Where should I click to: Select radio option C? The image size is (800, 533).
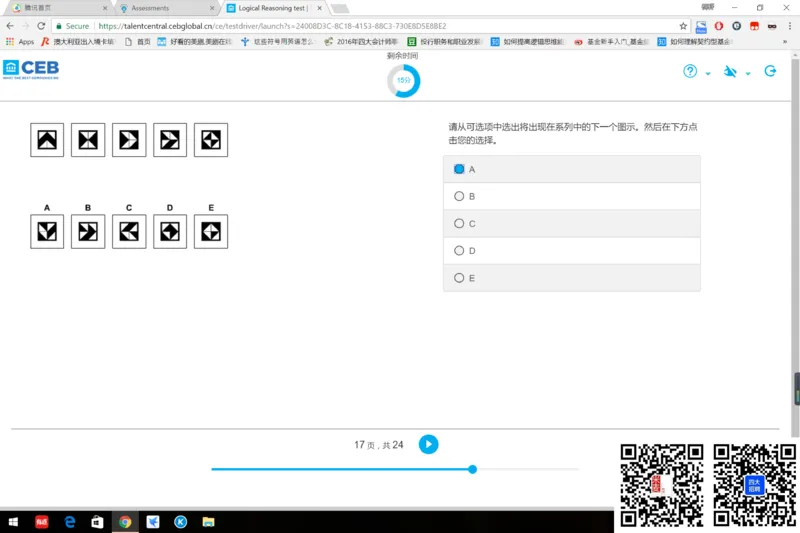pyautogui.click(x=459, y=223)
